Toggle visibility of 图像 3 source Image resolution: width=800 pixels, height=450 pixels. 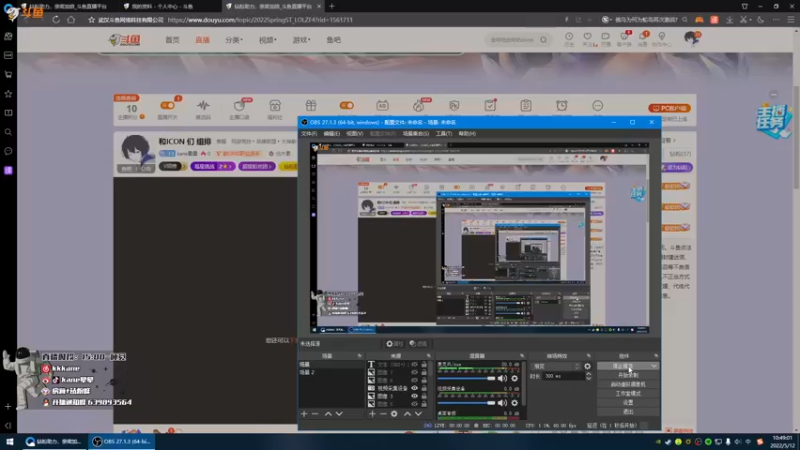[x=414, y=396]
